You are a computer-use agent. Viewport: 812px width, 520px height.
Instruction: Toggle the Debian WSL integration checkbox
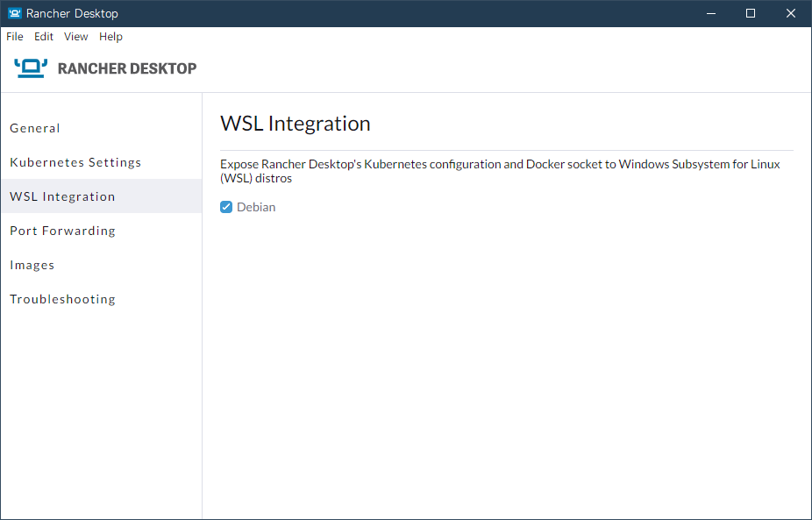pyautogui.click(x=226, y=207)
